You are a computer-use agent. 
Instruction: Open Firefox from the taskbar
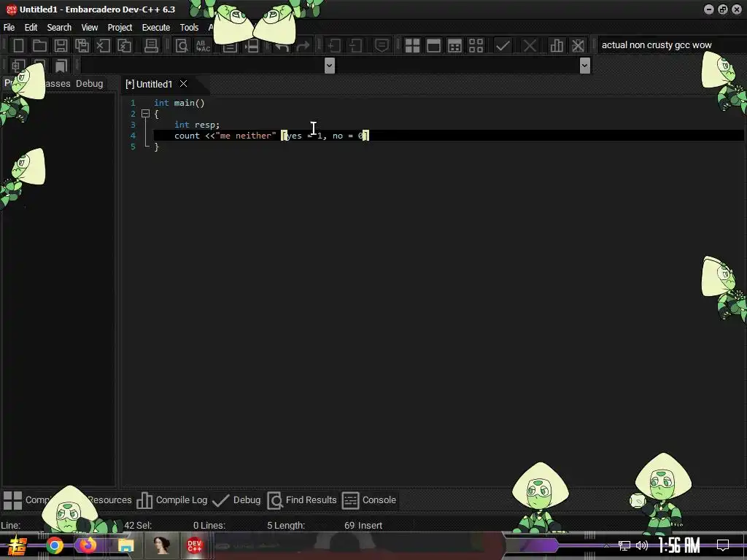tap(88, 545)
